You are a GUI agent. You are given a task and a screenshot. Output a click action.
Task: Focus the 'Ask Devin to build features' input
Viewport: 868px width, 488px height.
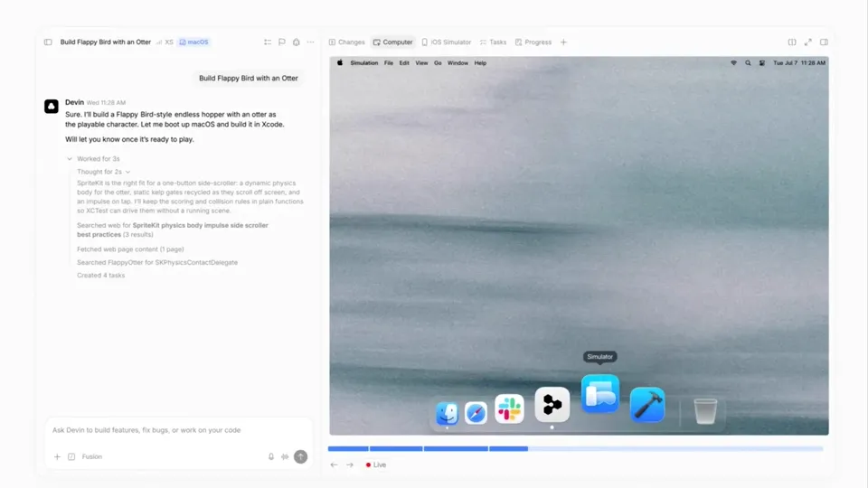[178, 430]
